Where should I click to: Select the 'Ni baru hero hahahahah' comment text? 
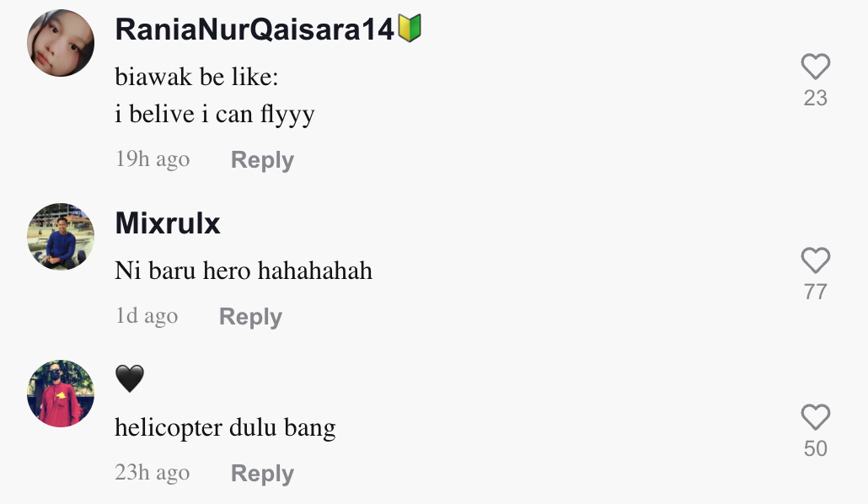tap(244, 271)
